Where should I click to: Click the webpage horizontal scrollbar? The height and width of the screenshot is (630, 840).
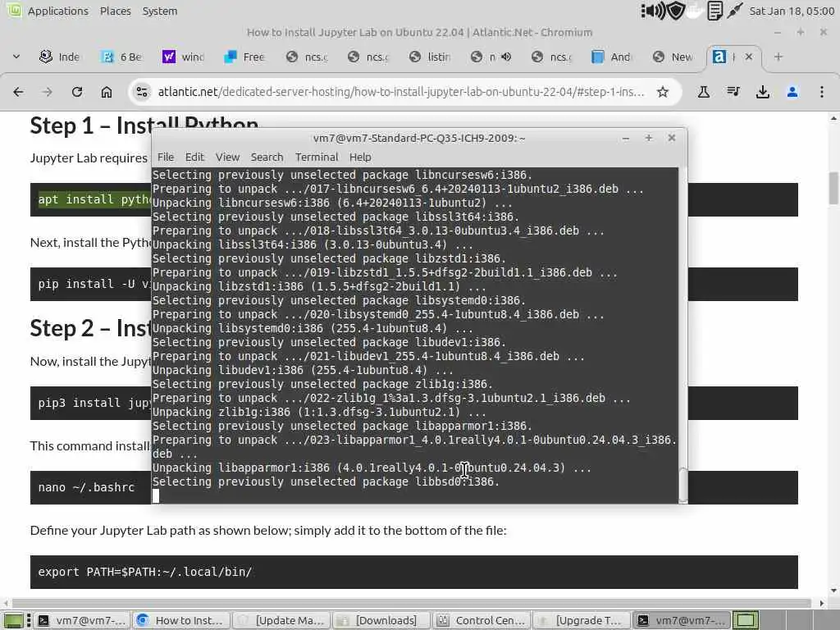click(x=412, y=603)
